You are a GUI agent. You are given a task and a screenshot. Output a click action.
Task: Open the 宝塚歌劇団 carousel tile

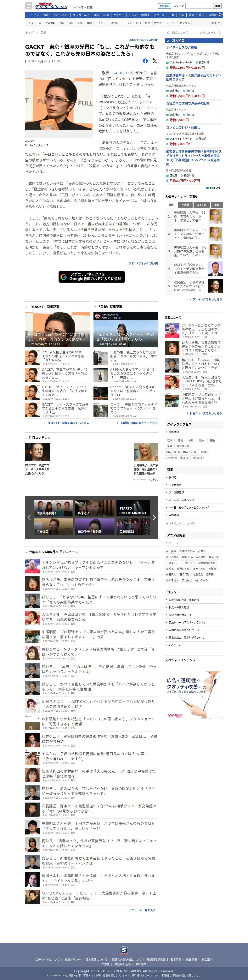[x=133, y=527]
